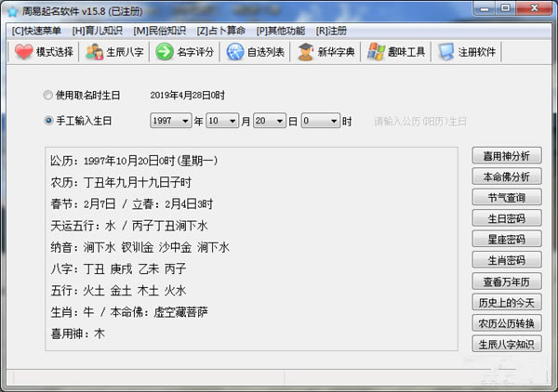The height and width of the screenshot is (392, 558).
Task: Open the [Z]占卜算命 menu
Action: [x=221, y=31]
